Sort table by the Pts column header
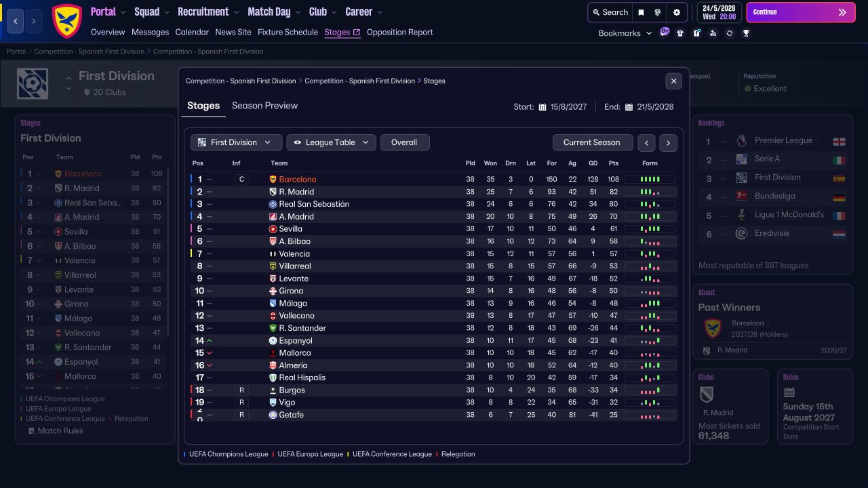Image resolution: width=868 pixels, height=488 pixels. (x=614, y=163)
